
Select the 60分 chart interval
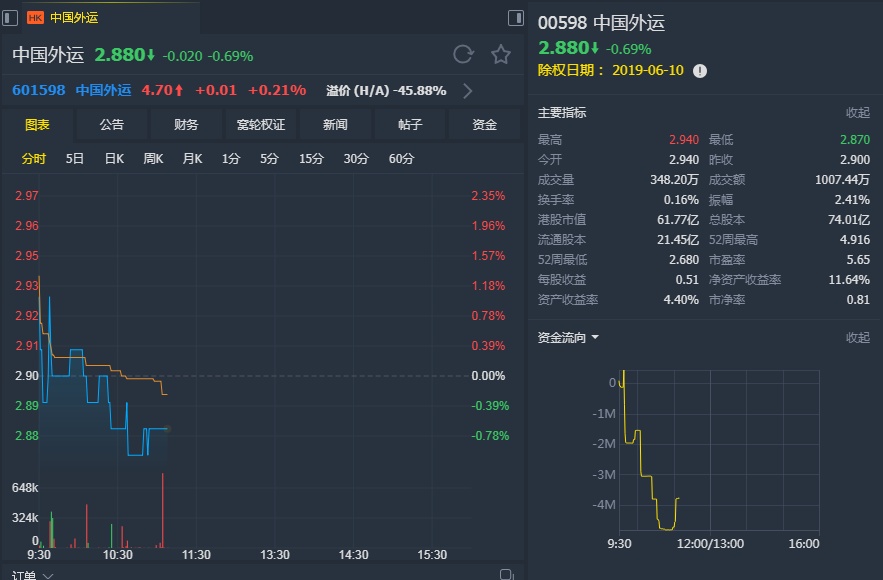point(401,159)
